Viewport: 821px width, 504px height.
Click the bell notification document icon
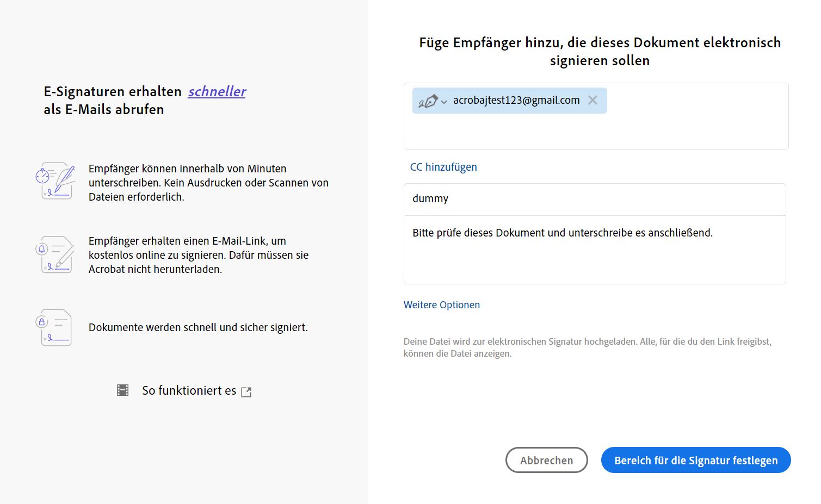click(x=55, y=254)
